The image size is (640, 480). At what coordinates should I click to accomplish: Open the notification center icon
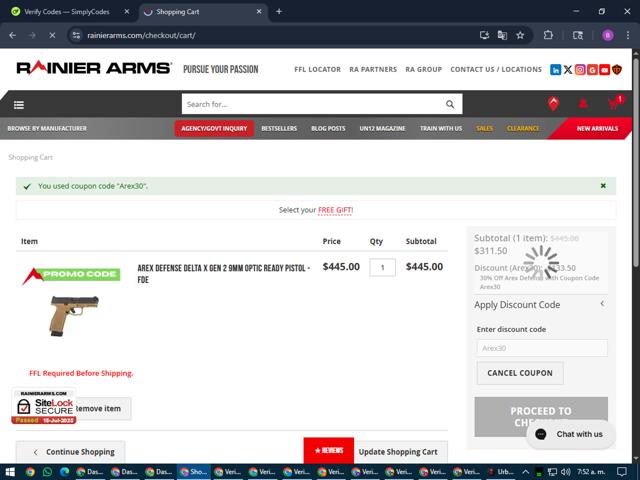tap(622, 472)
